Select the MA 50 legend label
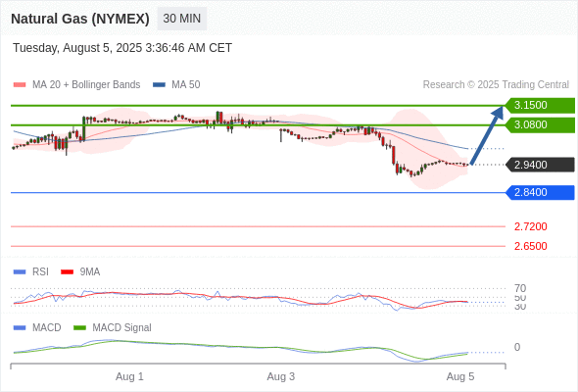 [186, 85]
